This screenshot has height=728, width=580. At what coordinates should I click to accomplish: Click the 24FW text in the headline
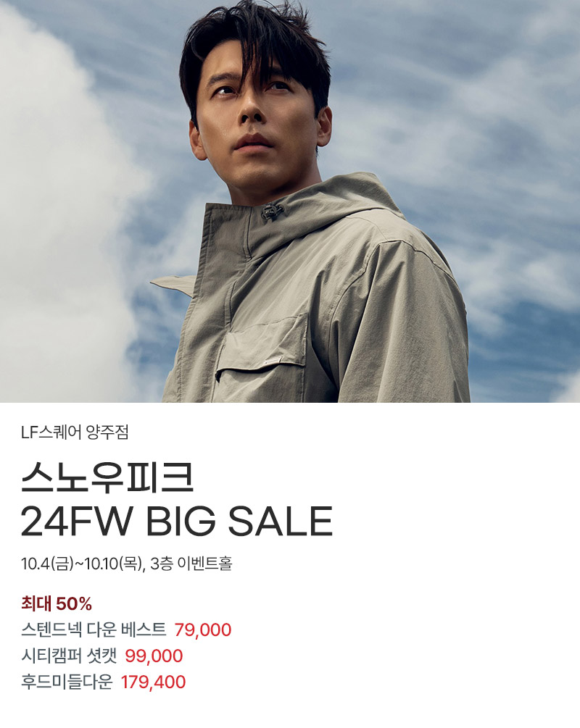coord(77,522)
